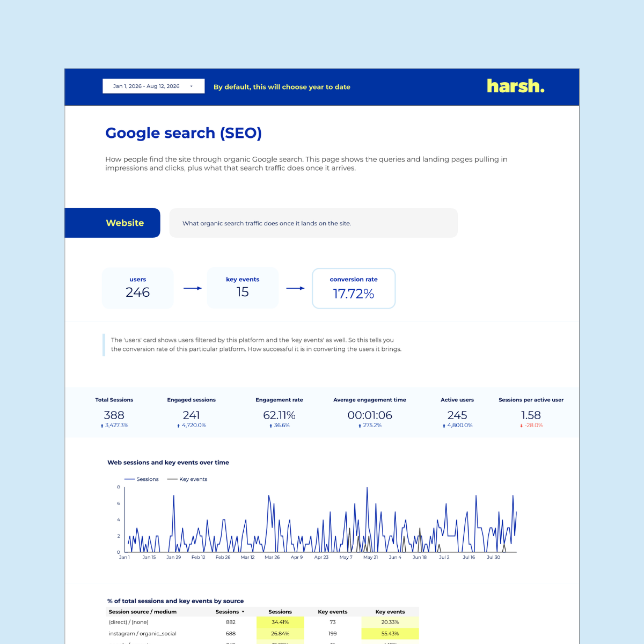Image resolution: width=644 pixels, height=644 pixels.
Task: Click the Apr 9 label on chart axis
Action: [297, 557]
